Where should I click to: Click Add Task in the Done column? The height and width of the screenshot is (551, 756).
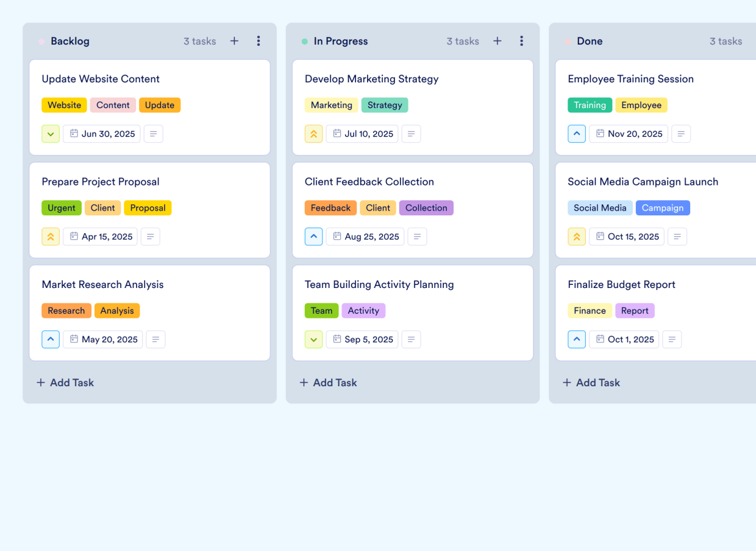(x=591, y=383)
